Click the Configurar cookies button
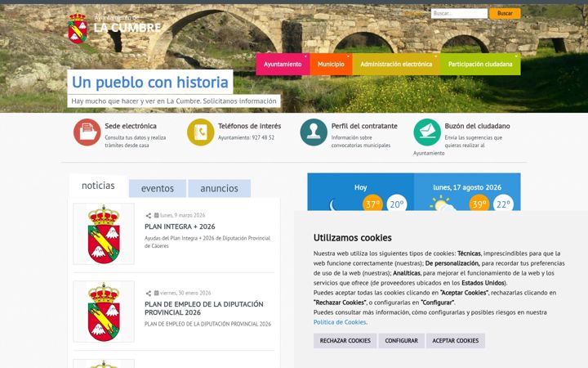Viewport: 588px width, 368px height. tap(401, 340)
